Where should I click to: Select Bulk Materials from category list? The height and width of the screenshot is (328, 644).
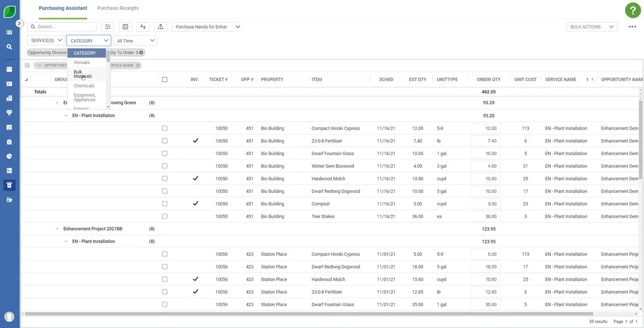(x=83, y=74)
